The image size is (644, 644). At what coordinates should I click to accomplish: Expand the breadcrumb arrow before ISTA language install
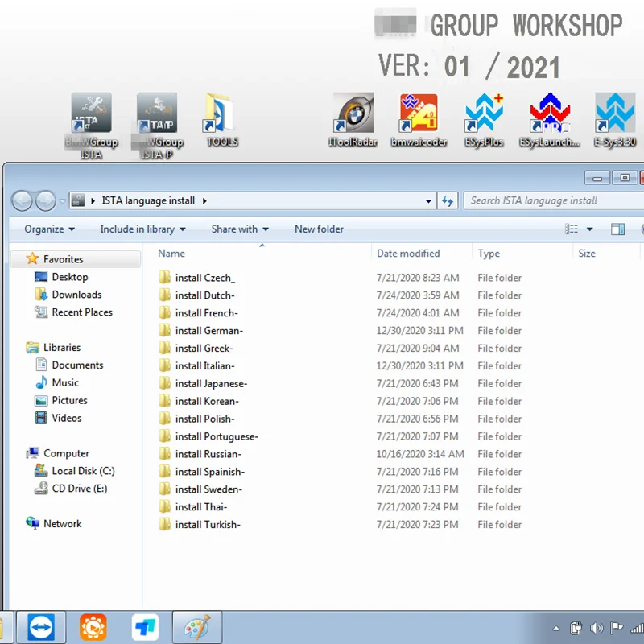[x=93, y=200]
